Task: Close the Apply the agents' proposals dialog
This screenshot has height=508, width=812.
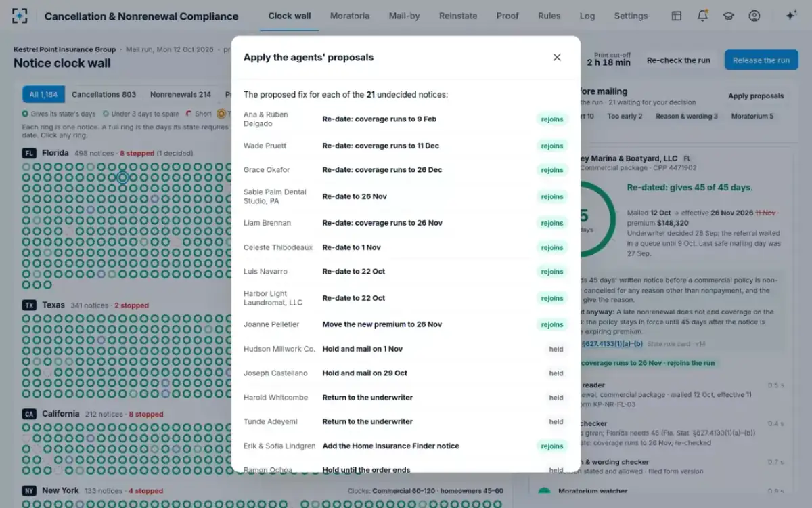Action: [557, 58]
